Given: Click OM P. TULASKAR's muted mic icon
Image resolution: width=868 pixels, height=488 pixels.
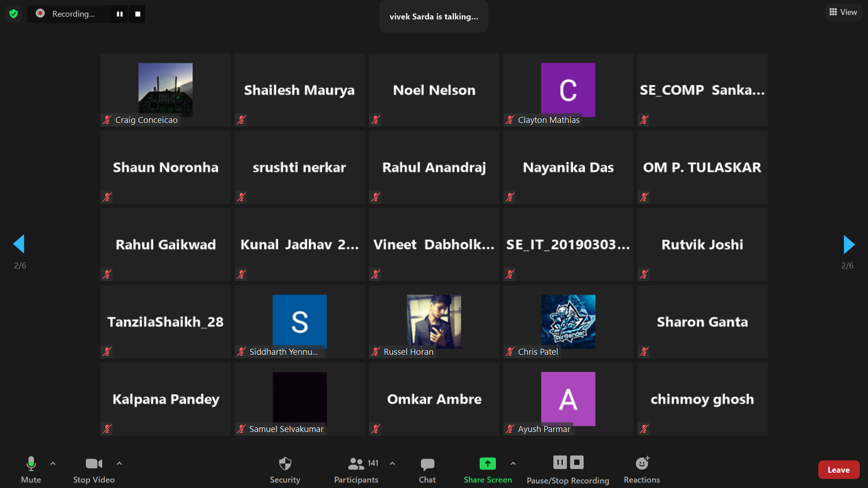Looking at the screenshot, I should (x=644, y=197).
